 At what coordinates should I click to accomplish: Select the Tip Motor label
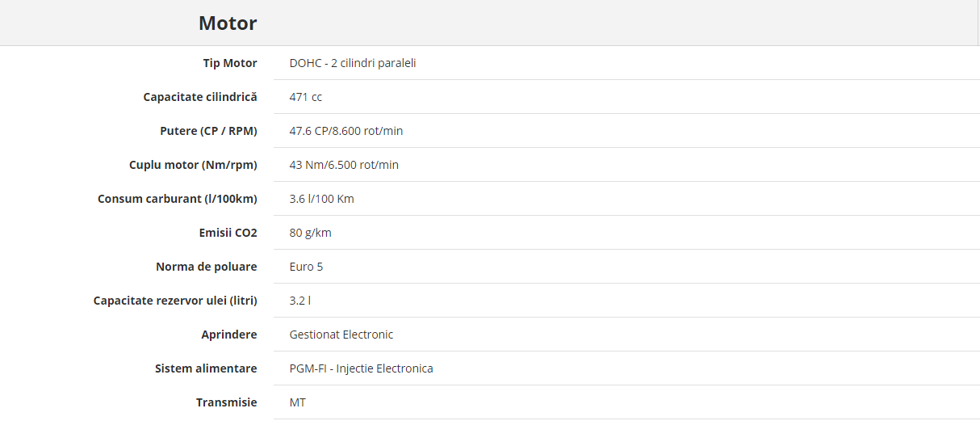[x=230, y=63]
